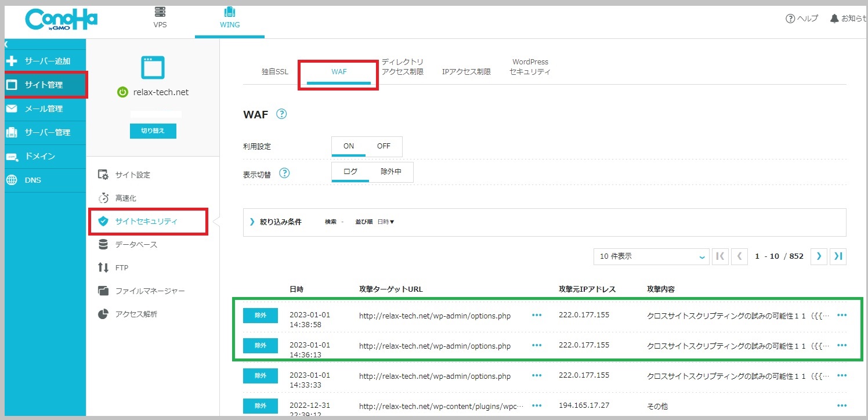Expand URL ellipsis in 14:38:58 row
This screenshot has width=868, height=420.
pos(537,315)
